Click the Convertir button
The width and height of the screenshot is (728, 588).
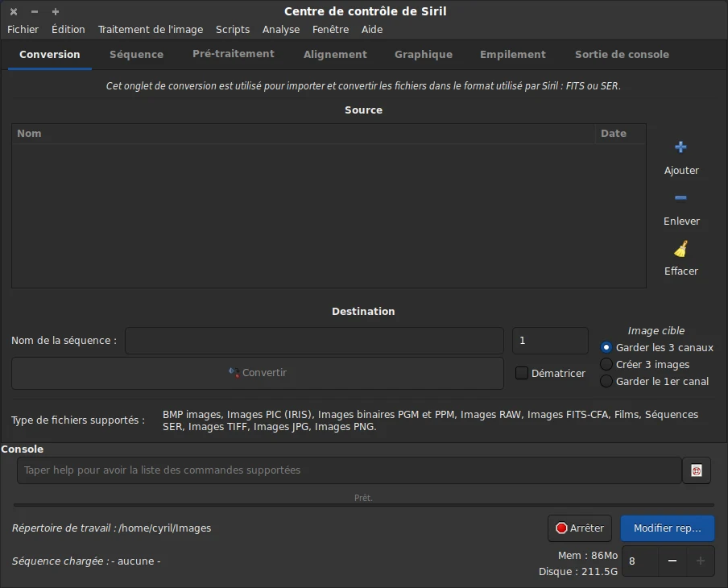coord(258,373)
